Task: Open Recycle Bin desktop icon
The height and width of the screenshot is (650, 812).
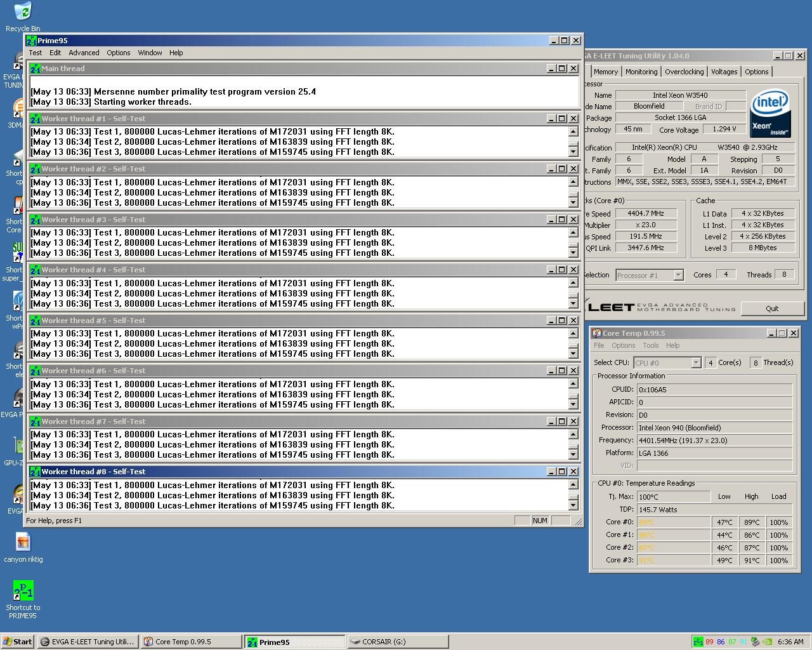Action: (x=22, y=17)
